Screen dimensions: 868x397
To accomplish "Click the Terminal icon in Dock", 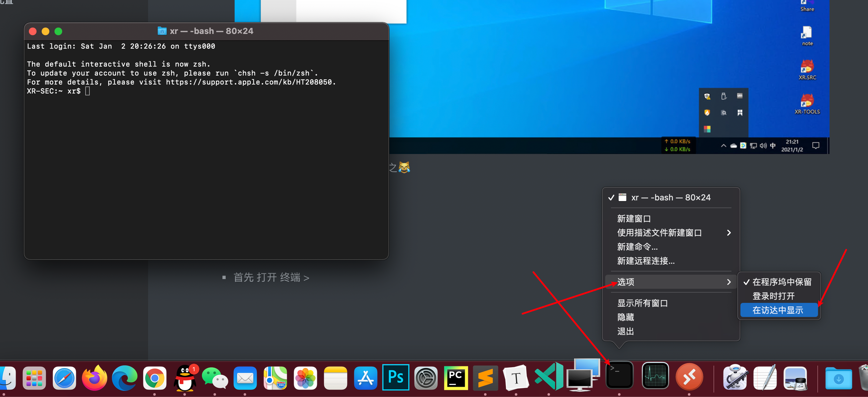I will click(x=619, y=376).
